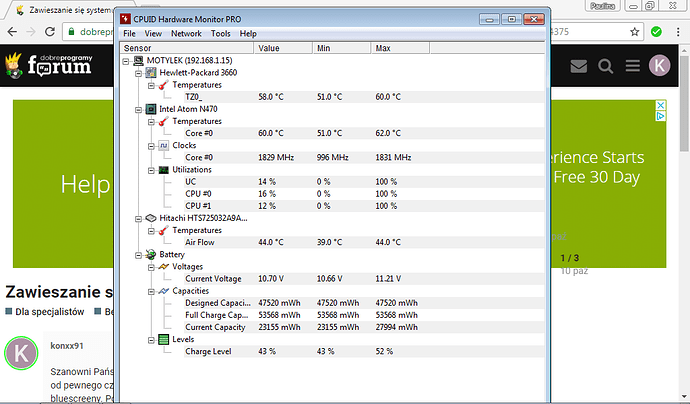
Task: Click the 27994 mWh max capacity value
Action: tap(396, 327)
